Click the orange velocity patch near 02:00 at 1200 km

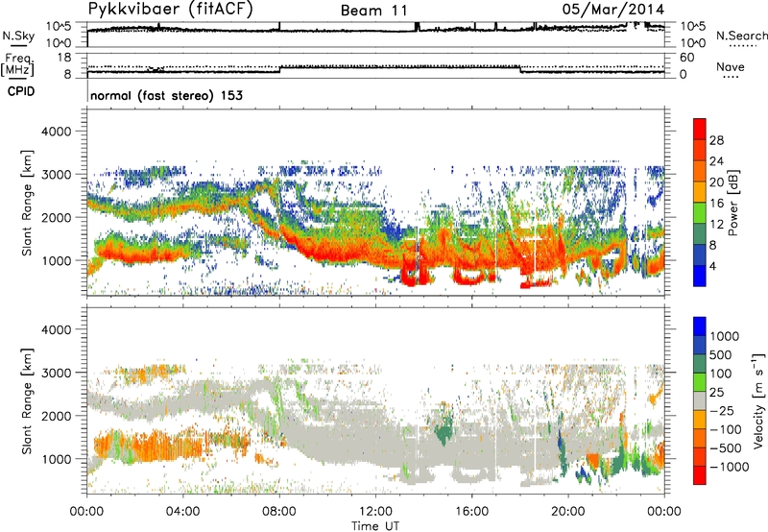[x=147, y=445]
